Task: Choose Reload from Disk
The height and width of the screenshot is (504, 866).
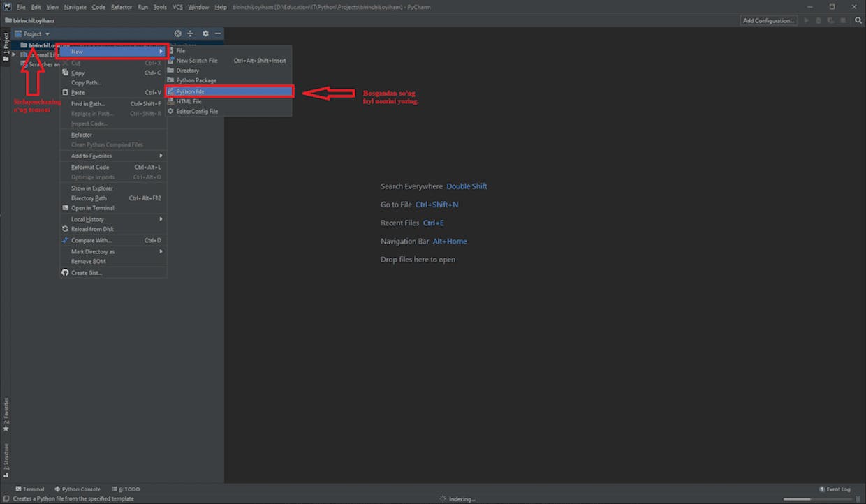Action: [x=112, y=229]
